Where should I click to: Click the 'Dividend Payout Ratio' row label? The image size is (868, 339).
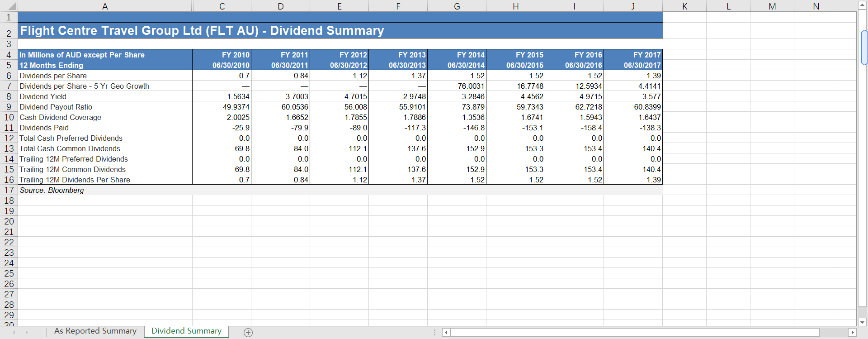pos(105,107)
